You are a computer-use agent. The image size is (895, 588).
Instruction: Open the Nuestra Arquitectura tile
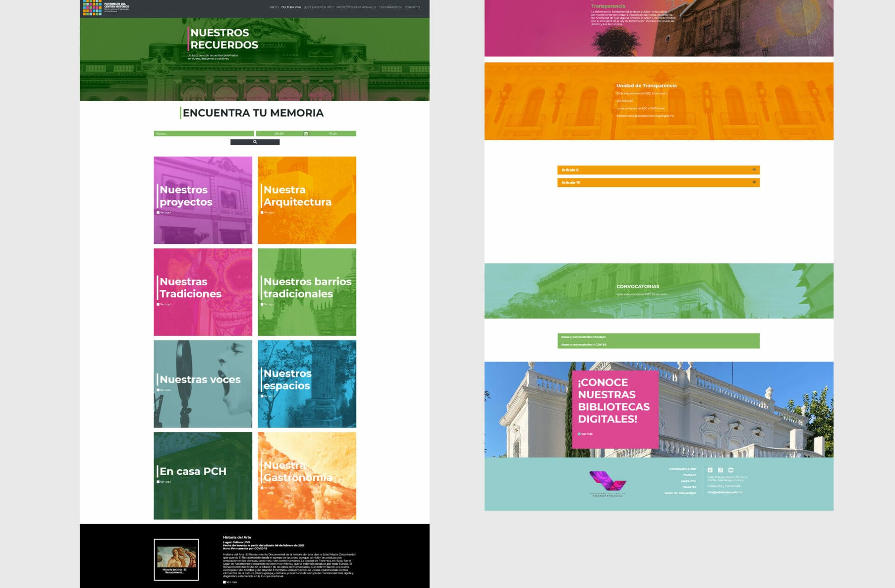[x=307, y=200]
